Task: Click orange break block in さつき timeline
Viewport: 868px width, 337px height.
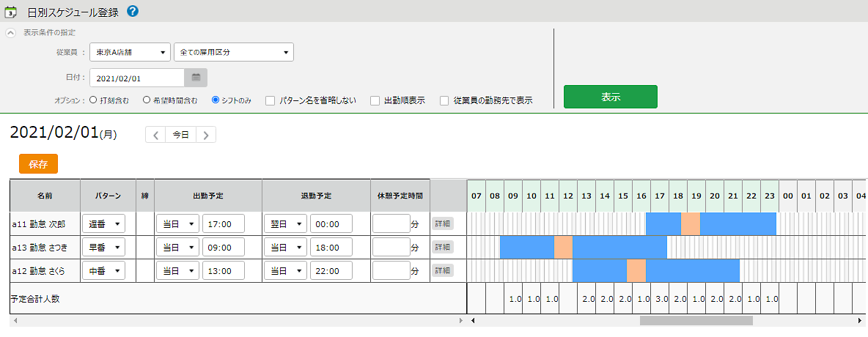Action: [x=563, y=247]
